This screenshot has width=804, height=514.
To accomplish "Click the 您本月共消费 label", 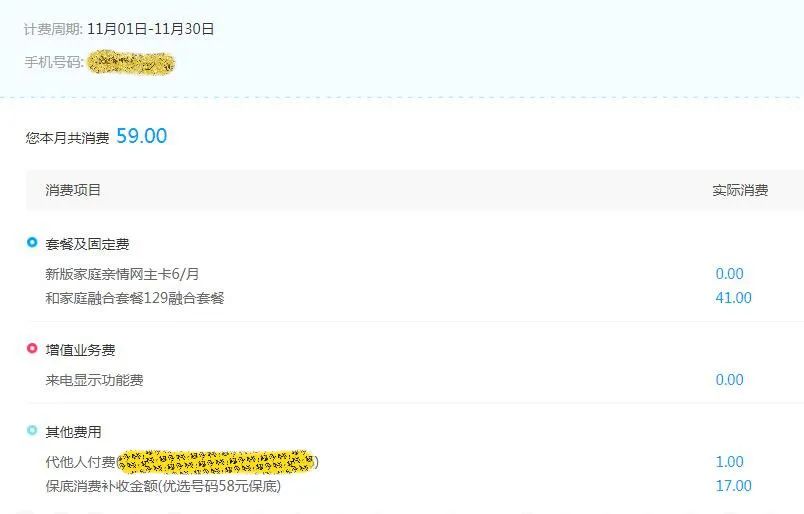I will tap(67, 138).
